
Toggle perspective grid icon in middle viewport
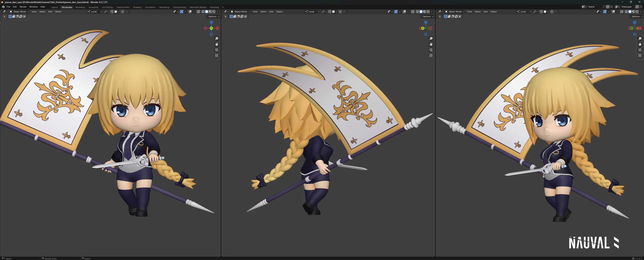tap(431, 55)
